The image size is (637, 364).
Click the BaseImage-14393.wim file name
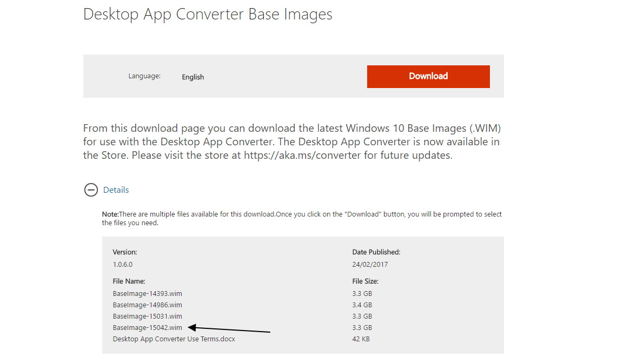point(148,293)
